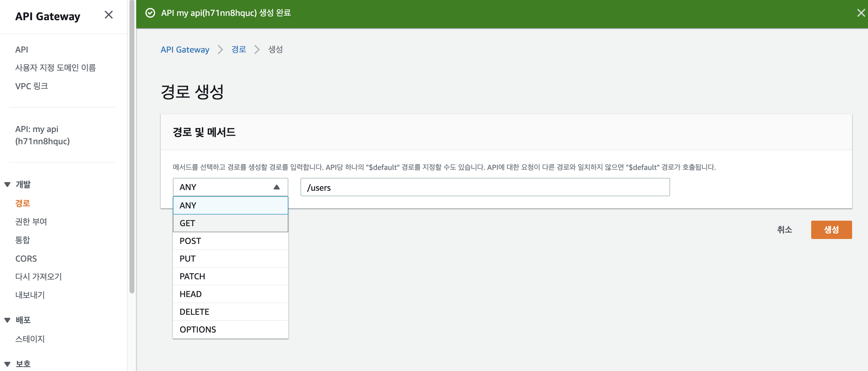Choose the OPTIONS method option

pos(230,329)
